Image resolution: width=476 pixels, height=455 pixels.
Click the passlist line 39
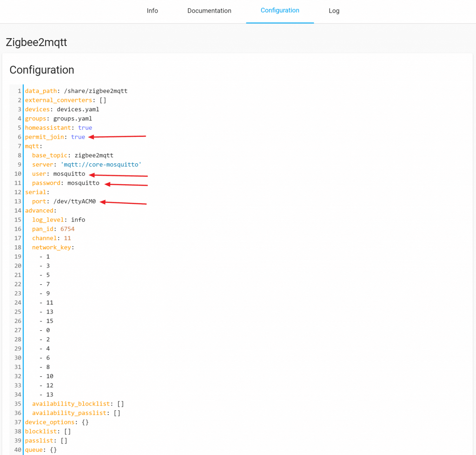tap(46, 441)
